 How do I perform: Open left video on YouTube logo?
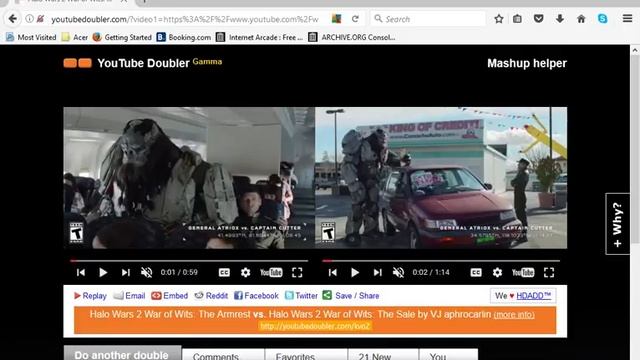pos(271,272)
